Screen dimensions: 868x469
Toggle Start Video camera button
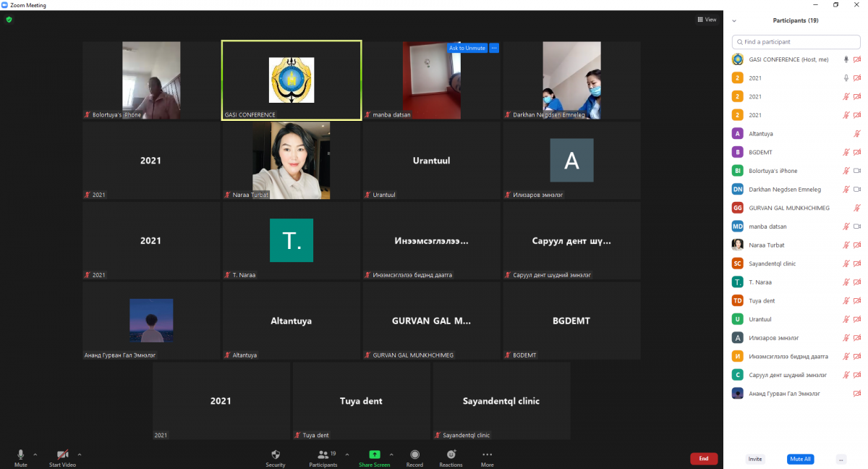pyautogui.click(x=62, y=455)
